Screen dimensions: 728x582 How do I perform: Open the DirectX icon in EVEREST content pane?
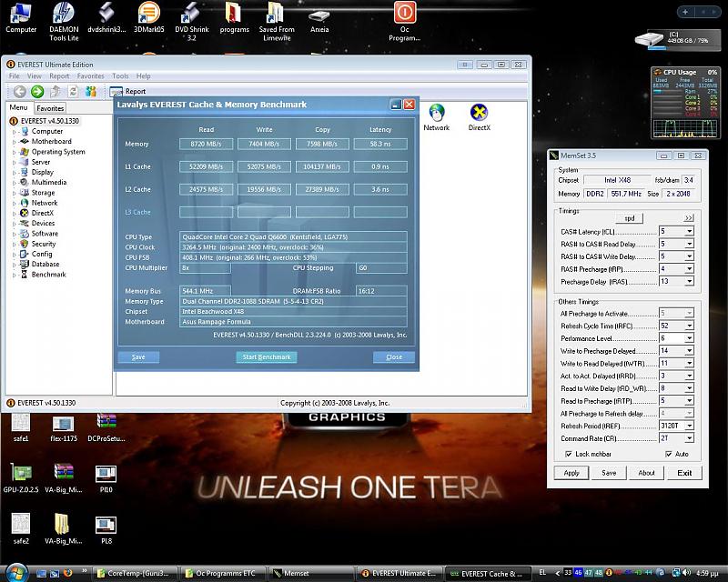pos(480,117)
